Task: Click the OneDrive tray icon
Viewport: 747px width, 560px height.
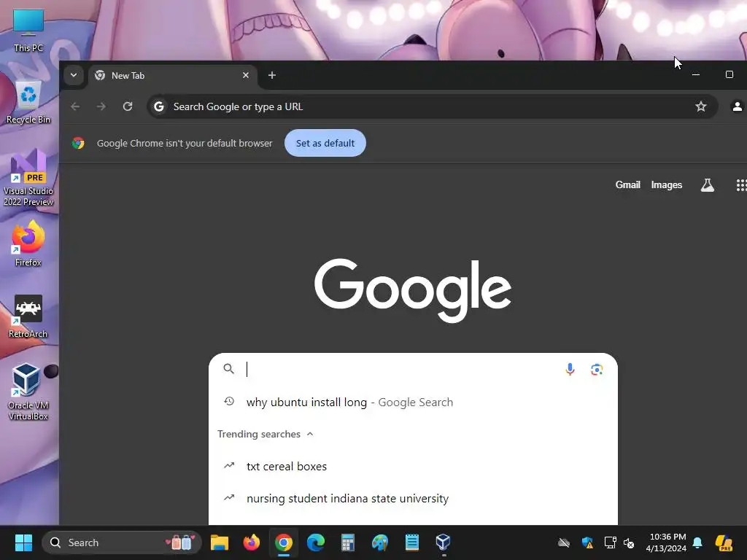Action: (x=564, y=542)
